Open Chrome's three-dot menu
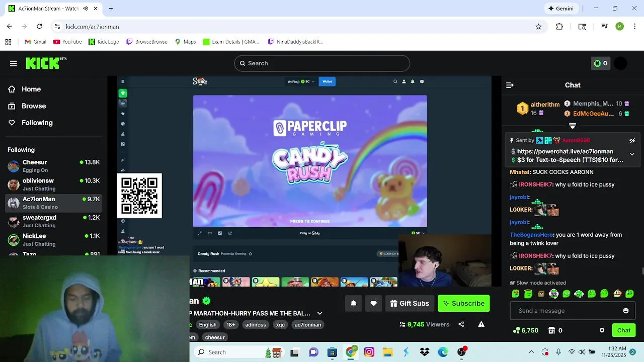644x362 pixels. coord(634,27)
